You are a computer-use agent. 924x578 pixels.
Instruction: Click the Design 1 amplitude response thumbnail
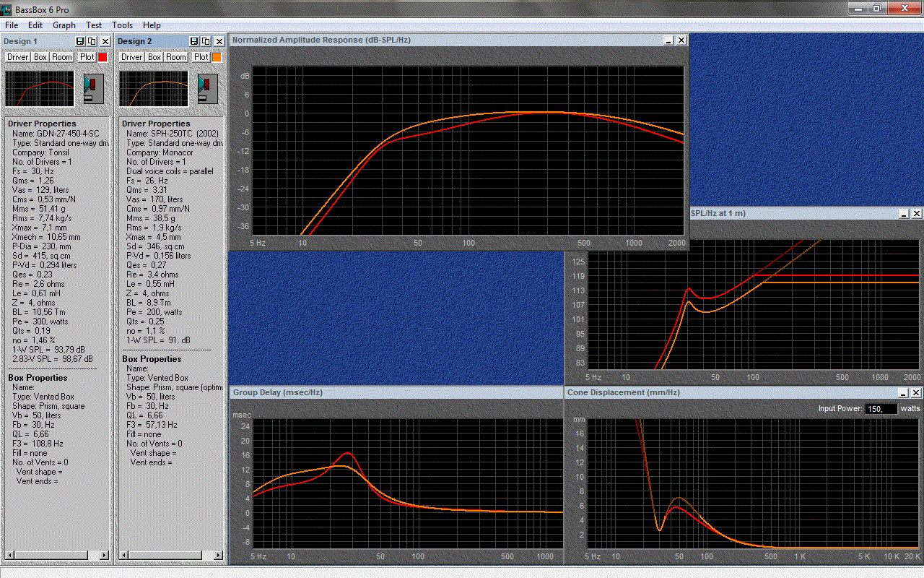pyautogui.click(x=40, y=88)
